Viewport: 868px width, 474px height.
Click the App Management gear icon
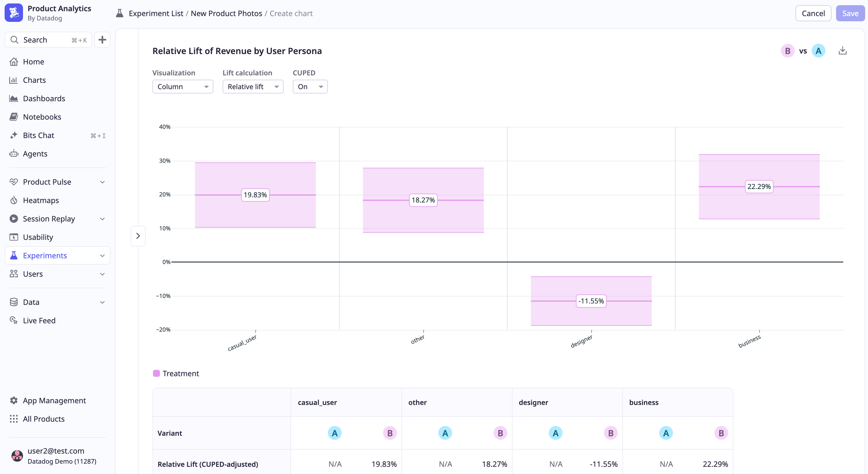[x=14, y=401]
